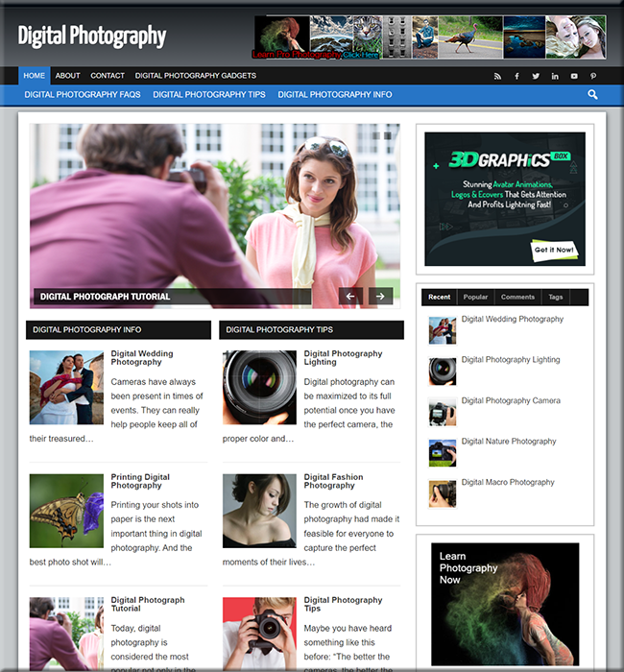Screen dimensions: 624x672
Task: Select the Home menu item
Action: click(35, 76)
